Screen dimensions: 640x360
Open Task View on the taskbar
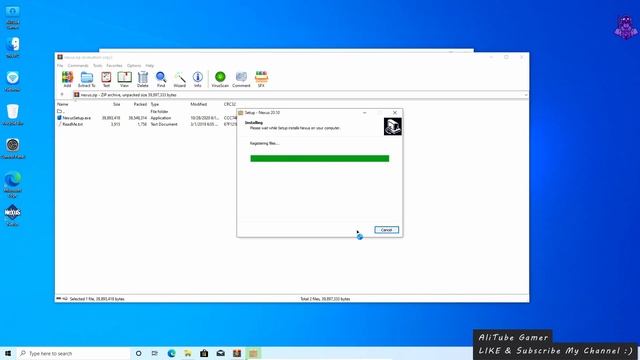click(155, 353)
